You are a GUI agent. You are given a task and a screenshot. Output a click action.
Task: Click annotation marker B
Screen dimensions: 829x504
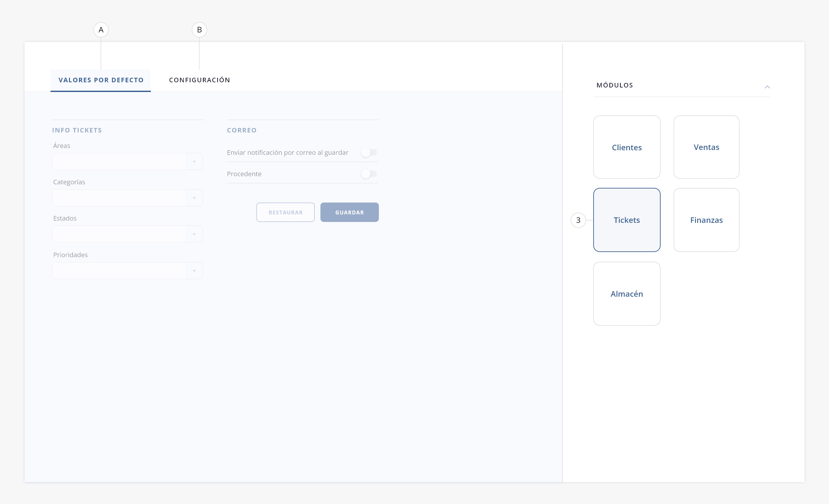(199, 30)
